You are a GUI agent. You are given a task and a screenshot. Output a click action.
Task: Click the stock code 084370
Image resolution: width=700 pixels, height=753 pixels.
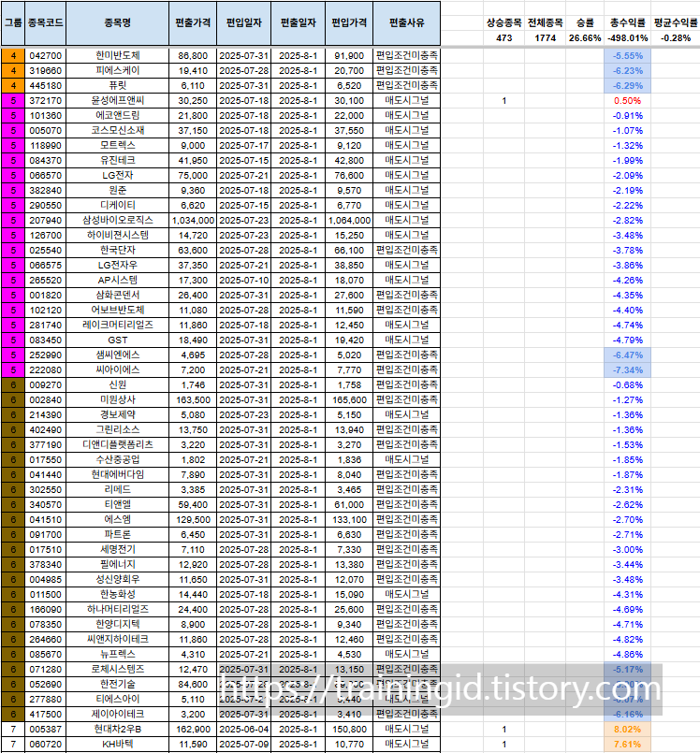[45, 160]
